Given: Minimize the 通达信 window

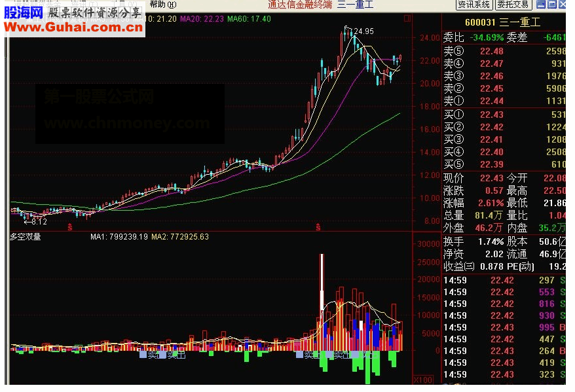Looking at the screenshot, I should click(540, 5).
